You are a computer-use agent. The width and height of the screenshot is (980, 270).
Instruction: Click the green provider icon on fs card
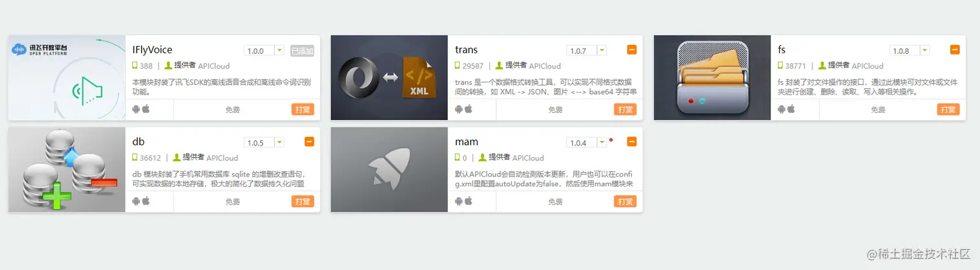coord(822,66)
